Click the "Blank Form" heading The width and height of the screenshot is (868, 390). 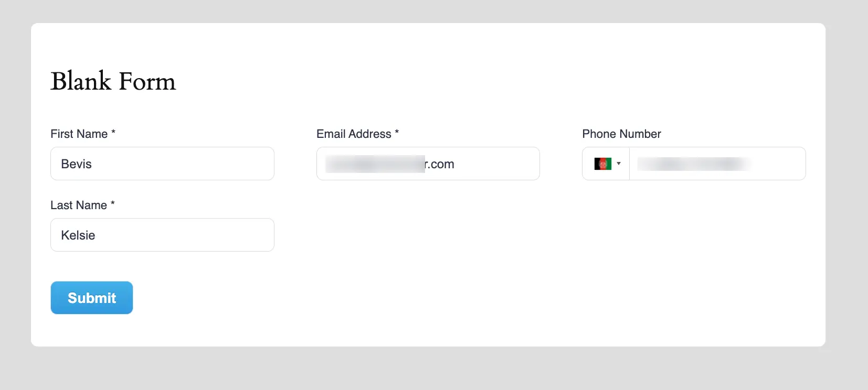[x=113, y=81]
